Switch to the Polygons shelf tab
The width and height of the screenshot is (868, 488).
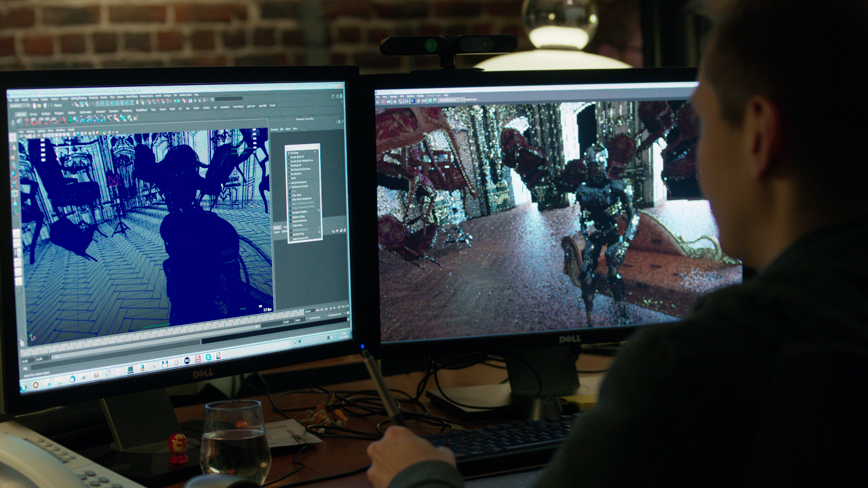[59, 113]
